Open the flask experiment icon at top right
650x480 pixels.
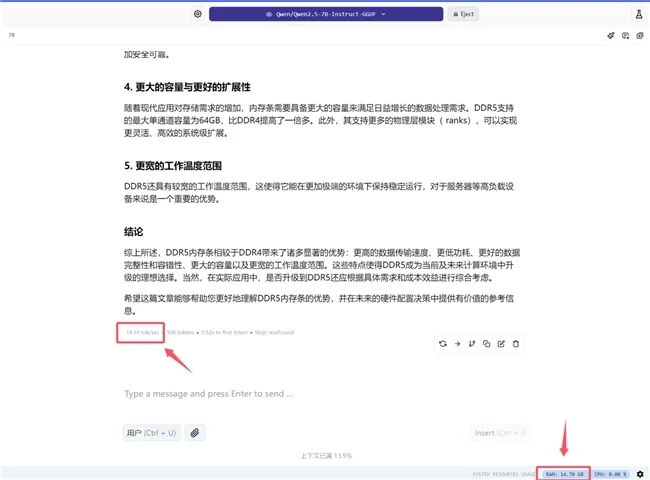[x=638, y=14]
